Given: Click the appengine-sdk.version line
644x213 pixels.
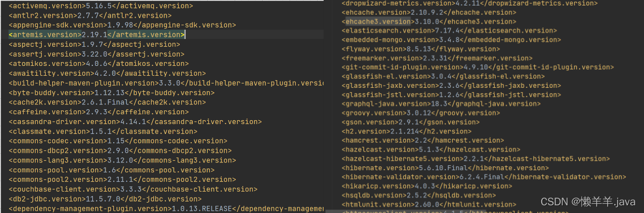Looking at the screenshot, I should [x=122, y=25].
